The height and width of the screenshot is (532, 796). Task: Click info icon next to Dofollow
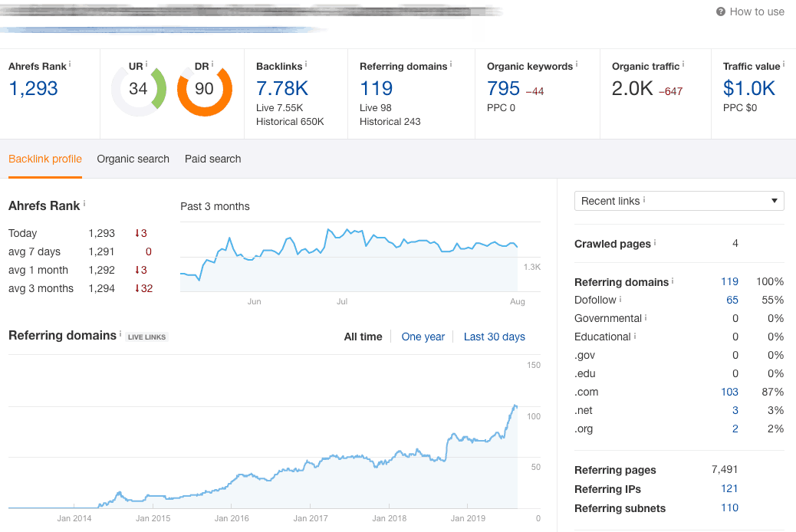pos(620,299)
